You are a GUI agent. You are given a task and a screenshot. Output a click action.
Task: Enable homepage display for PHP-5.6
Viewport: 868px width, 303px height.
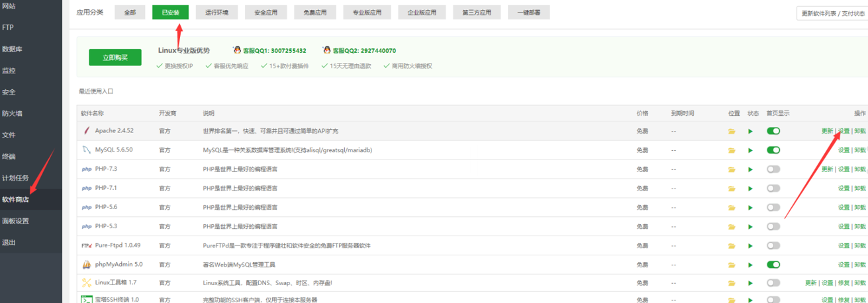pyautogui.click(x=773, y=208)
